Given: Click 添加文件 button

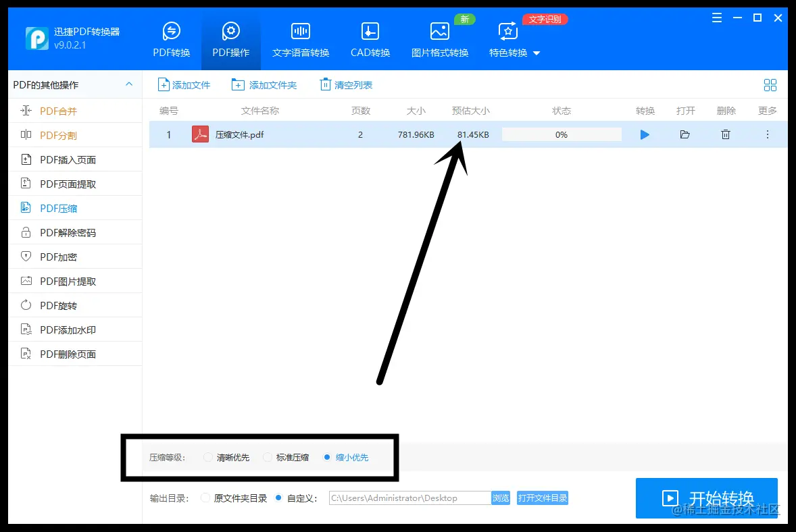Looking at the screenshot, I should click(184, 84).
